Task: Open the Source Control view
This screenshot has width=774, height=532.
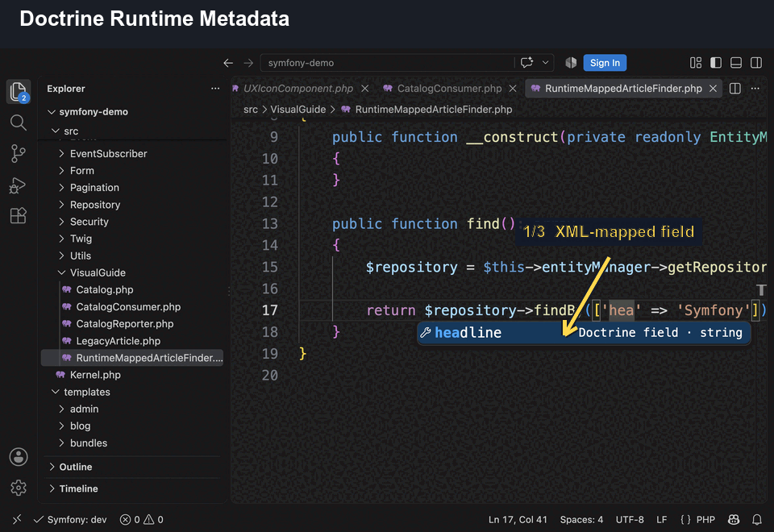Action: [x=19, y=153]
